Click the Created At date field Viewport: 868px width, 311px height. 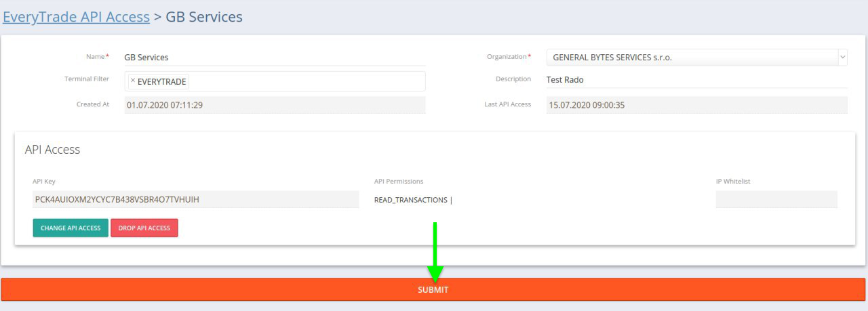pyautogui.click(x=275, y=105)
